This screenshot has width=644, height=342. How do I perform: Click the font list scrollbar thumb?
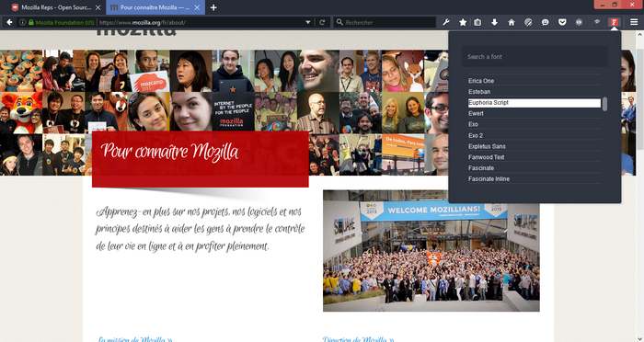click(604, 104)
